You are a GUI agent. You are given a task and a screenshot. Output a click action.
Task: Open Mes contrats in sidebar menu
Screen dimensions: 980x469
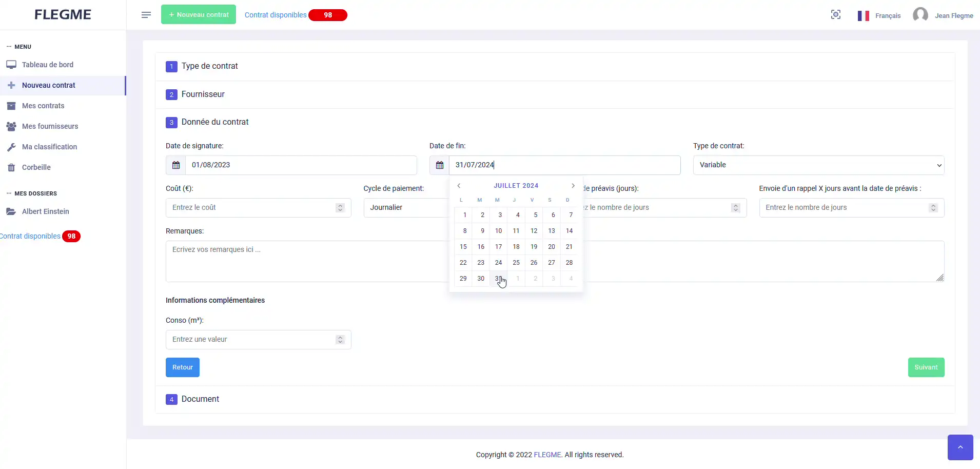click(x=43, y=106)
